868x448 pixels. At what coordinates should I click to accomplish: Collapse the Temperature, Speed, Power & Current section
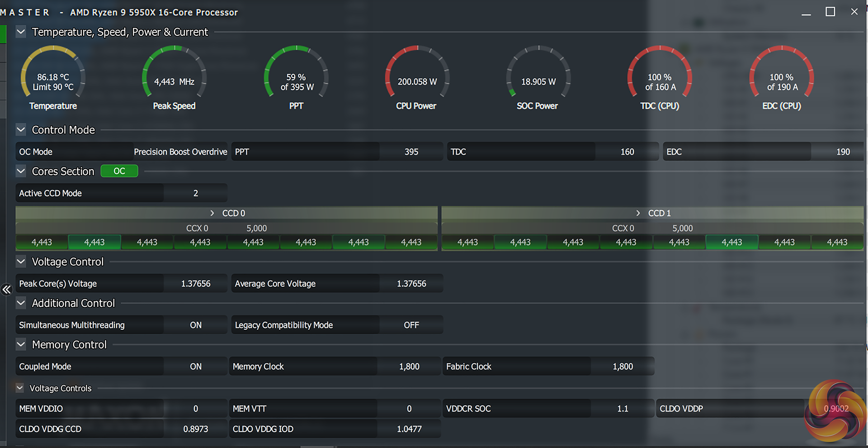click(x=21, y=32)
